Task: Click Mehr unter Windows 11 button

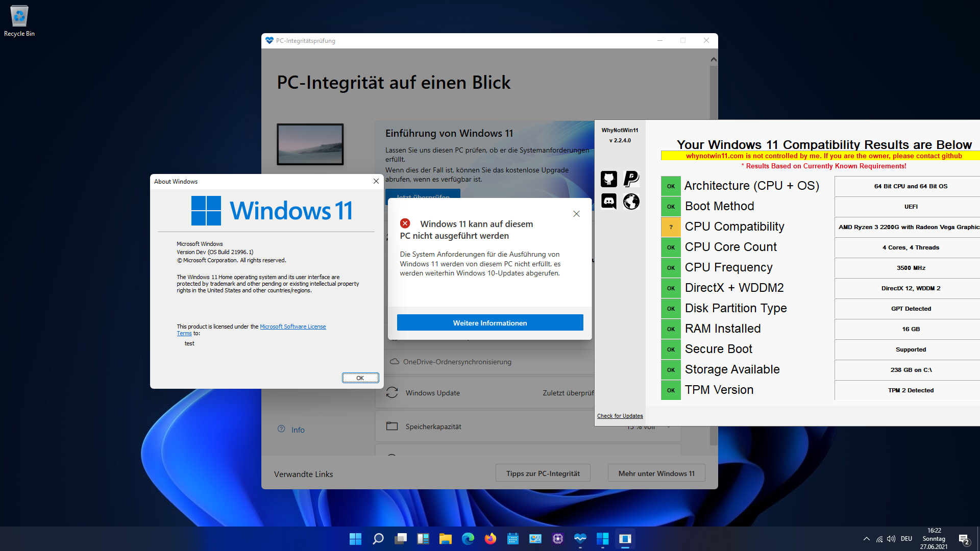Action: click(656, 473)
